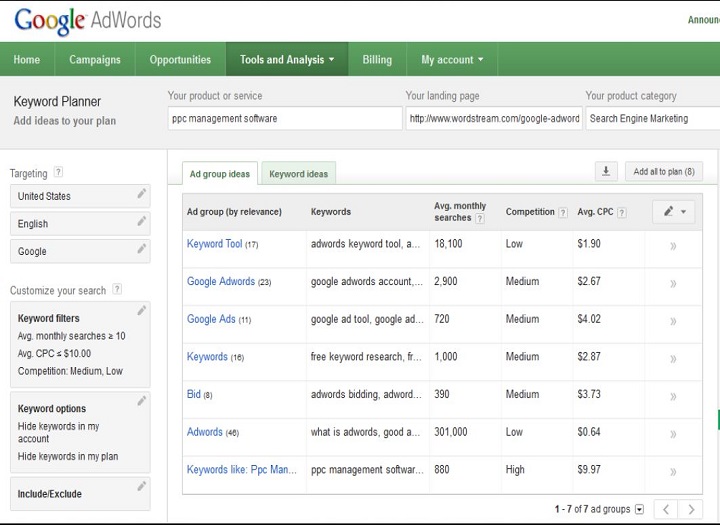The width and height of the screenshot is (720, 525).
Task: Open the Adwords ad group link
Action: pos(205,432)
